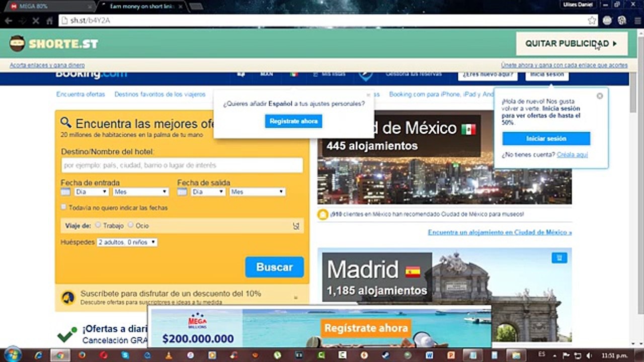Follow 'Encuentra un alojamiento en Ciudad de México'
644x362 pixels.
coord(500,232)
